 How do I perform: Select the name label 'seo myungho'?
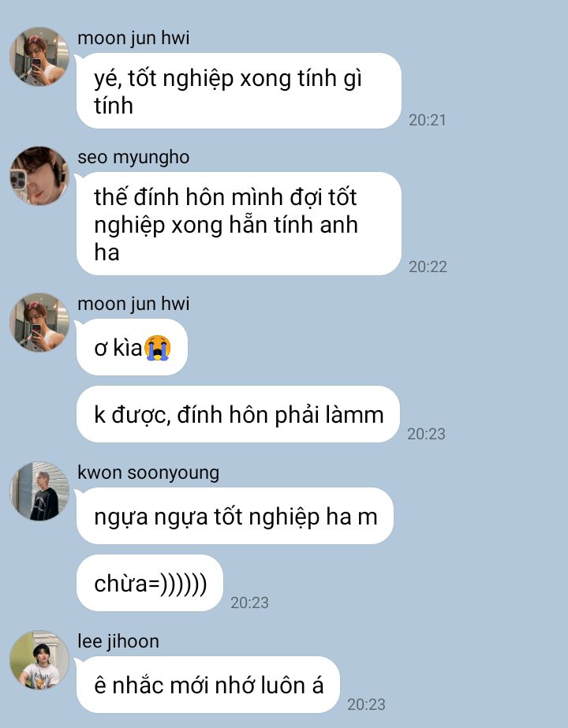133,158
